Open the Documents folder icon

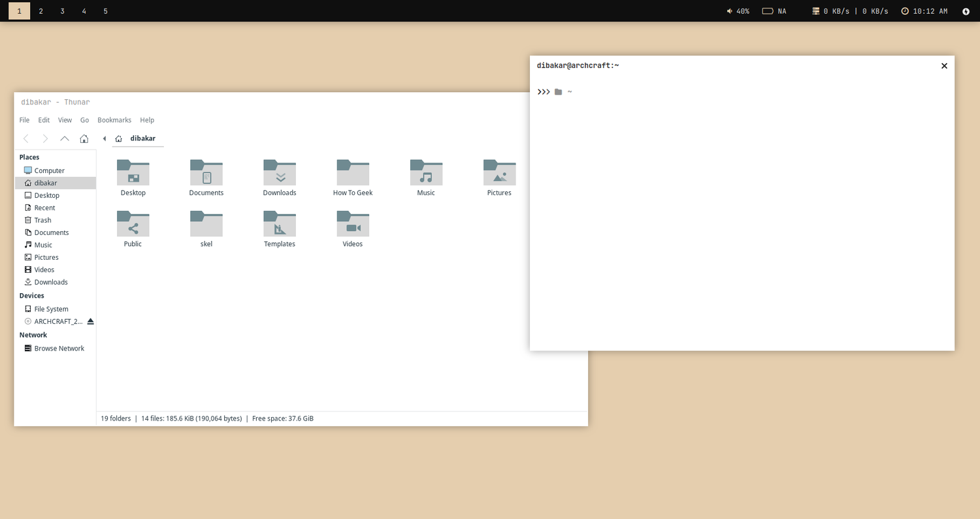[x=206, y=172]
